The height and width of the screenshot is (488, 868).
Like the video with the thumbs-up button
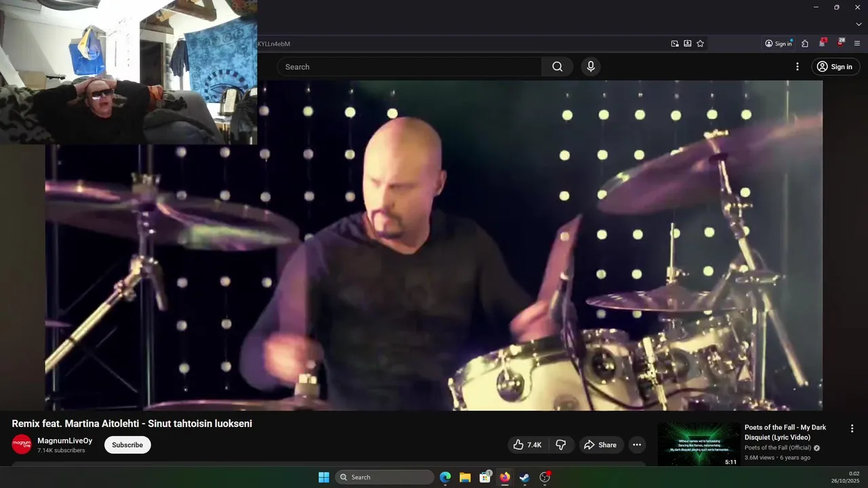click(527, 445)
